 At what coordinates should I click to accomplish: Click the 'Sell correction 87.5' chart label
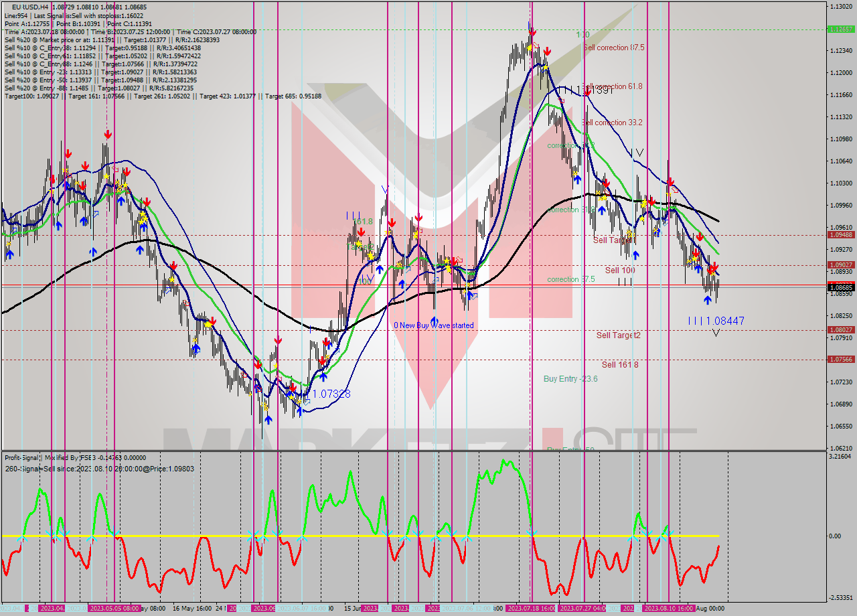pos(614,48)
